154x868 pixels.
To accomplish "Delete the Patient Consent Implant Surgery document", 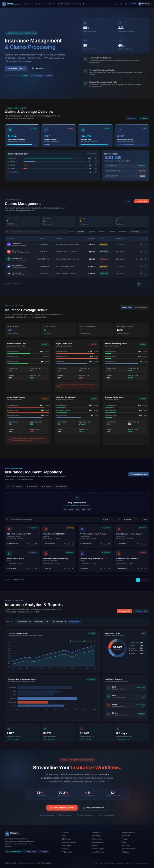I will (x=146, y=543).
